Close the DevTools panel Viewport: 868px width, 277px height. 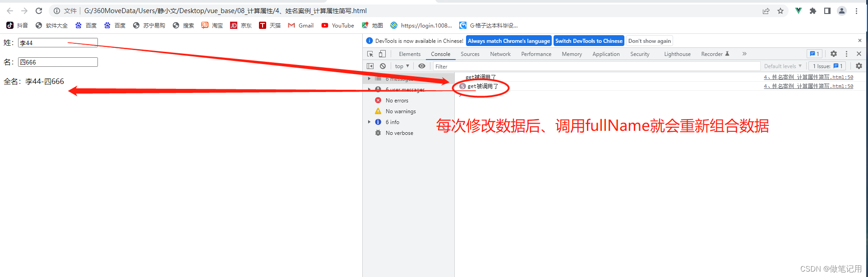point(859,54)
